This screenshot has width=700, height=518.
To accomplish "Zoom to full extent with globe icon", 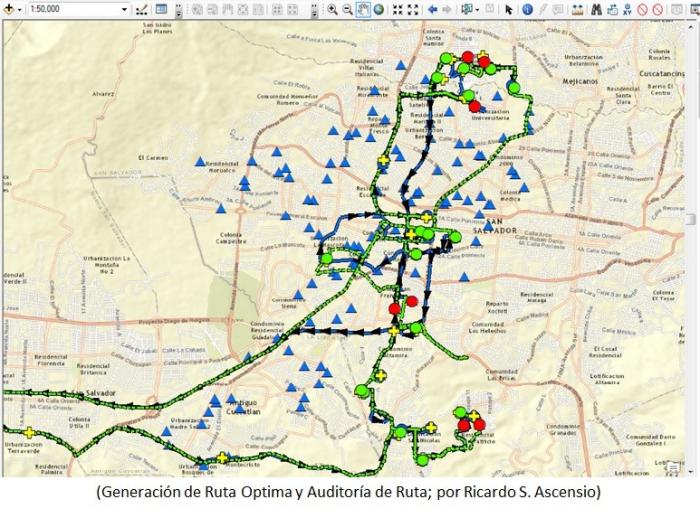I will [x=379, y=9].
